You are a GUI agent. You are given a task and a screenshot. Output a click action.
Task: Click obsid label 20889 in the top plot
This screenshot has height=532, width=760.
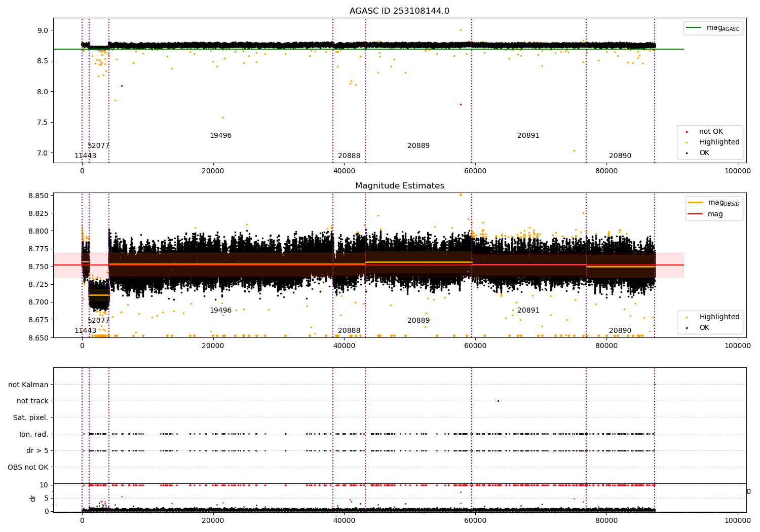pyautogui.click(x=419, y=146)
